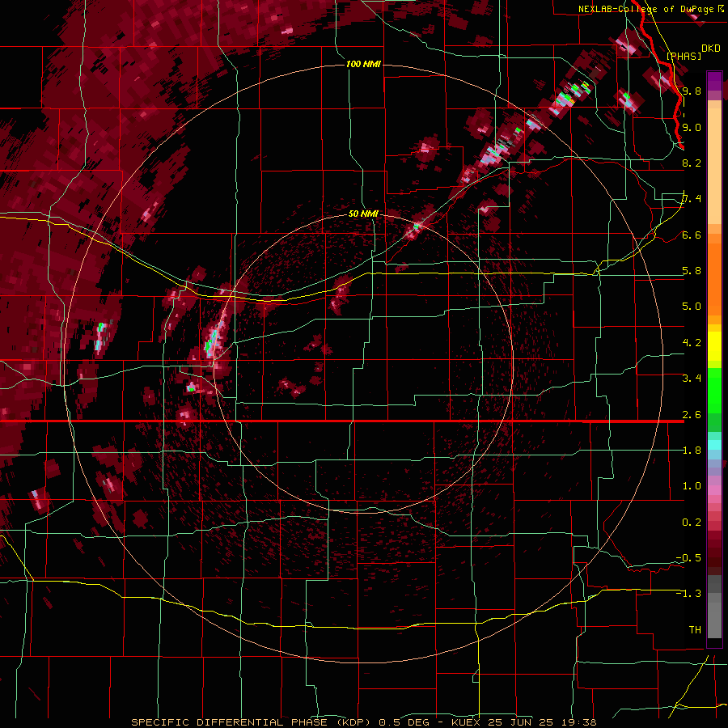Click the TH label on the scale
The height and width of the screenshot is (728, 728).
coord(695,630)
